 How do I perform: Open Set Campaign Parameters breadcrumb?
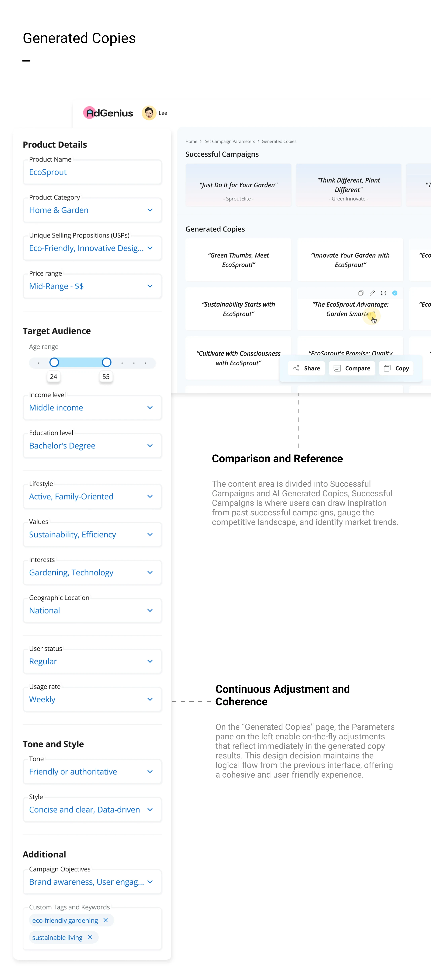click(x=230, y=142)
